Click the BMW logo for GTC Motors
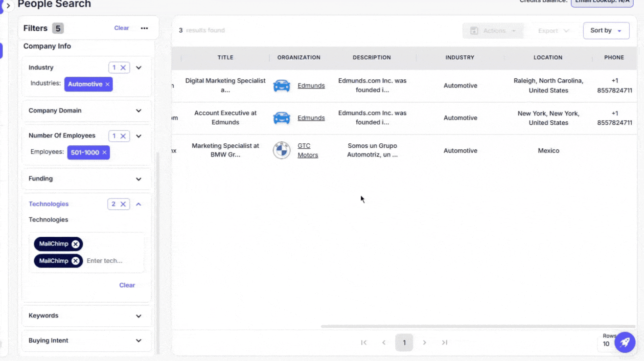The image size is (644, 361). click(x=281, y=151)
